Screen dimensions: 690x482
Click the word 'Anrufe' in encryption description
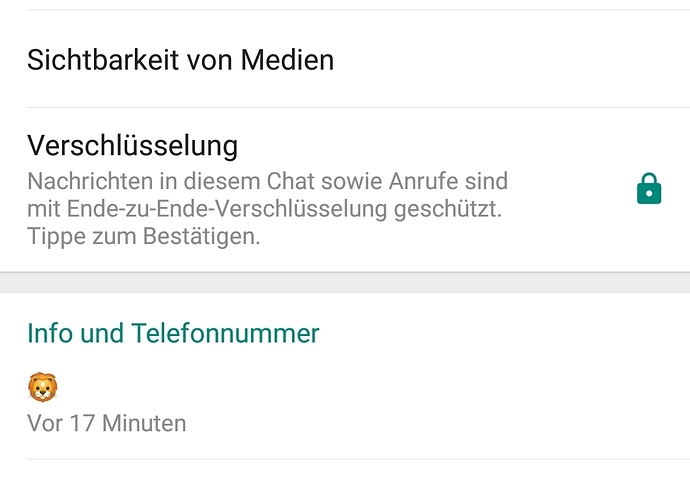point(423,181)
